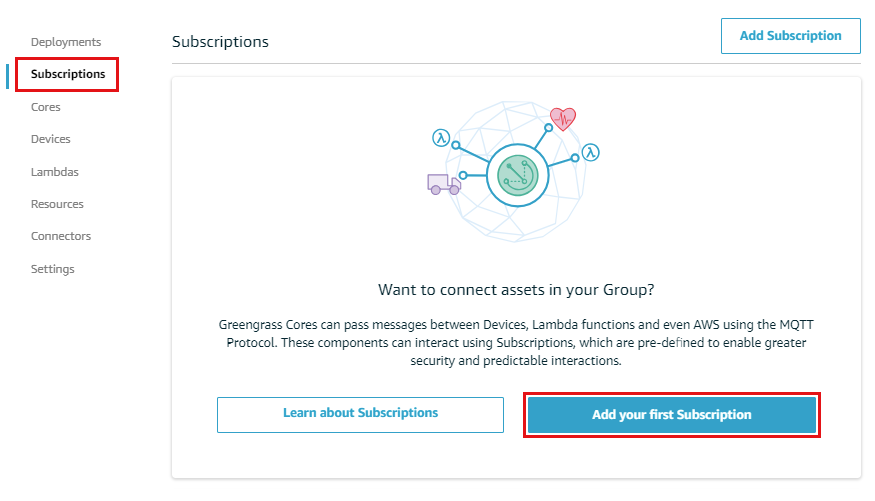View the Connectors page
Image resolution: width=875 pixels, height=501 pixels.
tap(61, 236)
